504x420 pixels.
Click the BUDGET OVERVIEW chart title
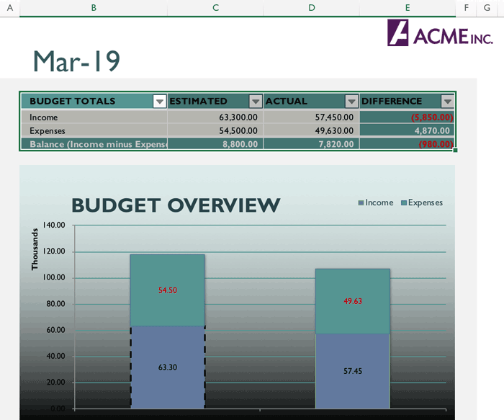176,205
